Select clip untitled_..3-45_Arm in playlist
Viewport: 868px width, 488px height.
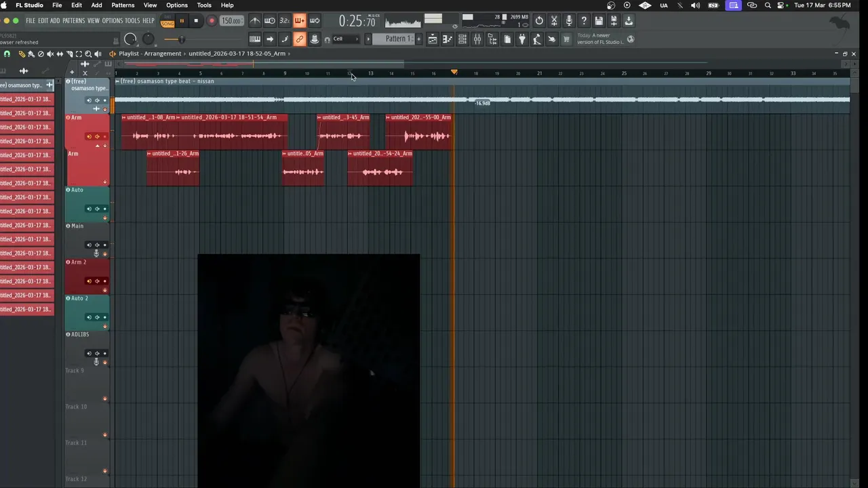pos(344,131)
